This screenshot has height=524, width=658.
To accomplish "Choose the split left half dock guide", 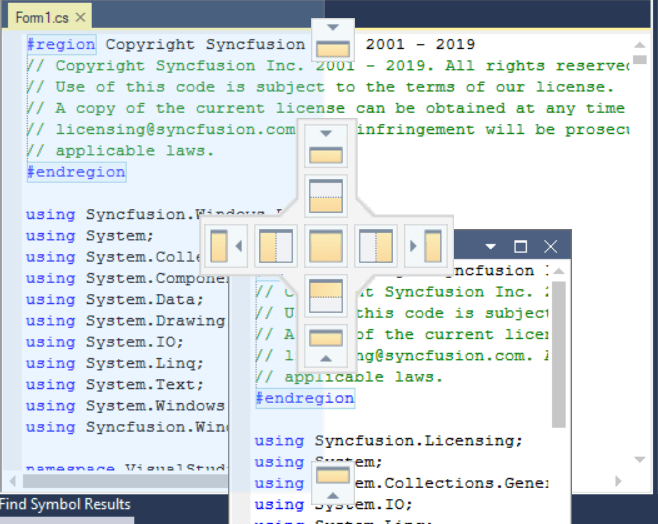I will coord(276,246).
